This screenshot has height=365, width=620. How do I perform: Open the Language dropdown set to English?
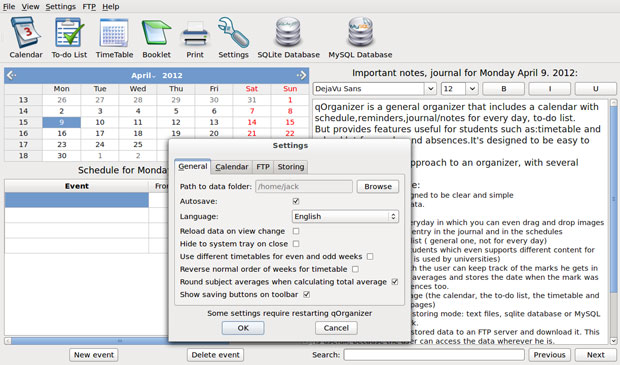(x=345, y=216)
